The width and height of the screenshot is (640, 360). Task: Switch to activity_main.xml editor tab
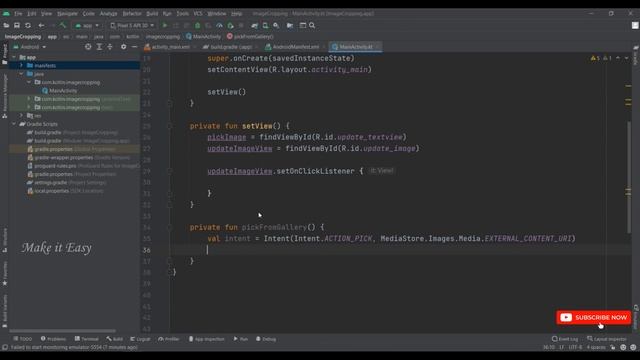(170, 47)
